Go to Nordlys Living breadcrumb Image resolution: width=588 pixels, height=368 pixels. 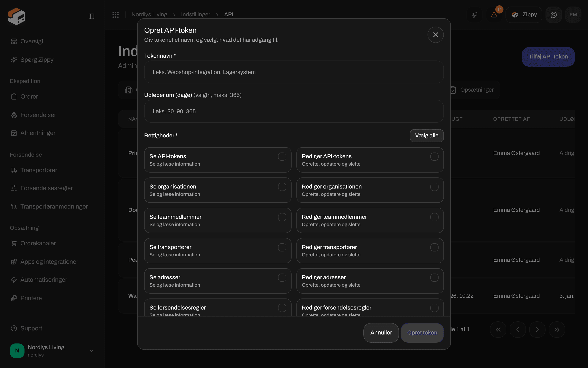[x=149, y=15]
